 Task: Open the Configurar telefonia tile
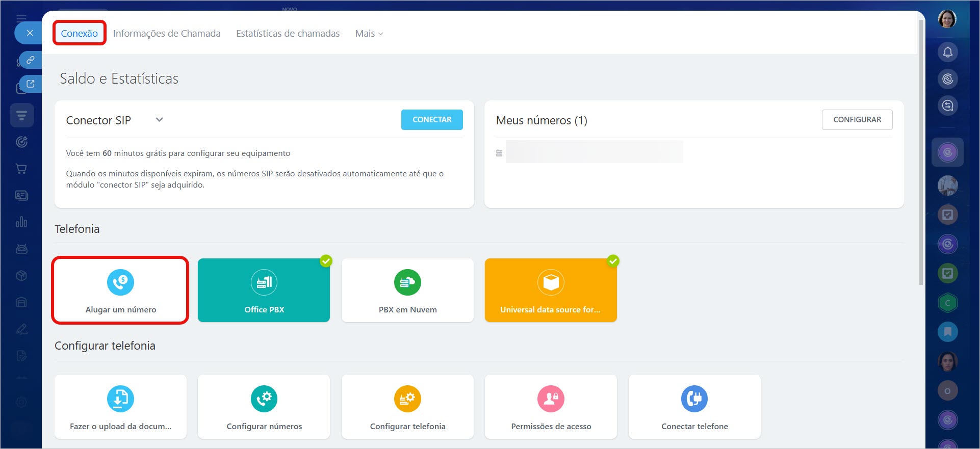pyautogui.click(x=407, y=407)
